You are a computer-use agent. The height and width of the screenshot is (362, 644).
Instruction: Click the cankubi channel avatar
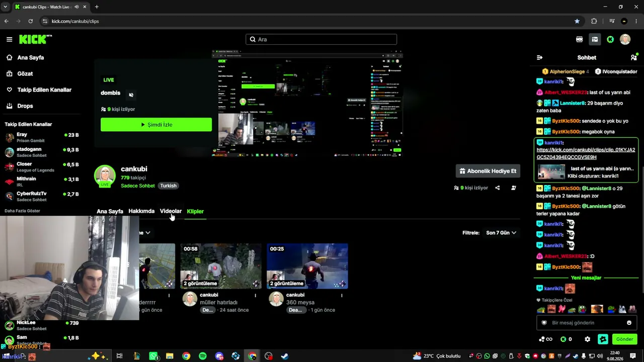tap(105, 175)
